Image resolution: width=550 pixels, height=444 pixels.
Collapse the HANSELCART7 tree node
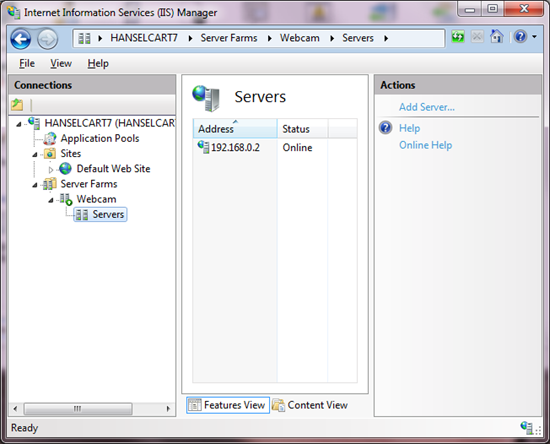coord(19,124)
